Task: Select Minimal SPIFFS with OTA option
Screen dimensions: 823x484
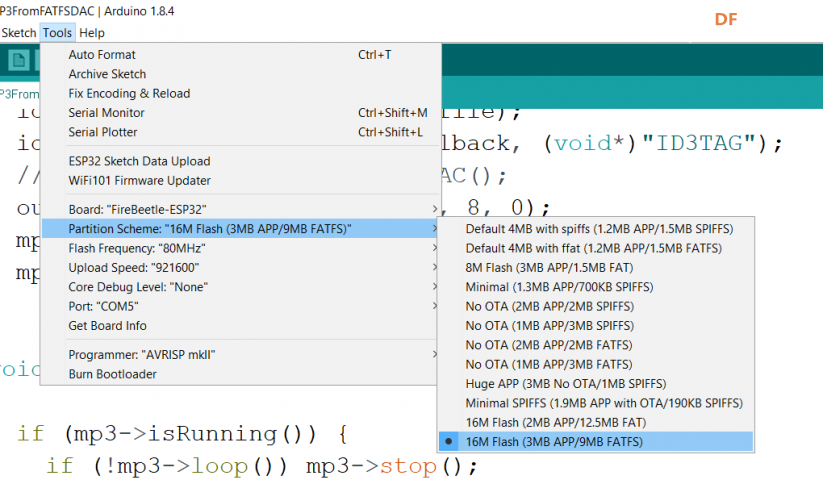Action: coord(596,404)
